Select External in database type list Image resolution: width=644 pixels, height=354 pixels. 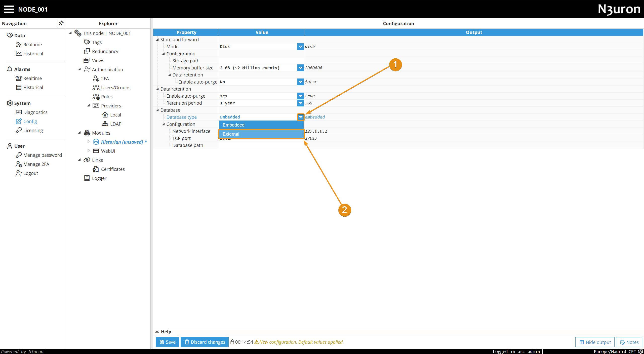click(261, 134)
